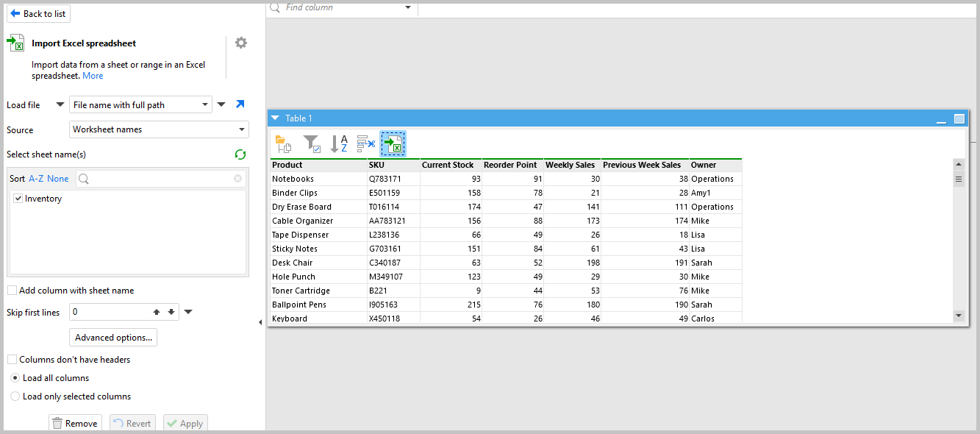Open the More help link
This screenshot has width=980, height=434.
pyautogui.click(x=93, y=76)
